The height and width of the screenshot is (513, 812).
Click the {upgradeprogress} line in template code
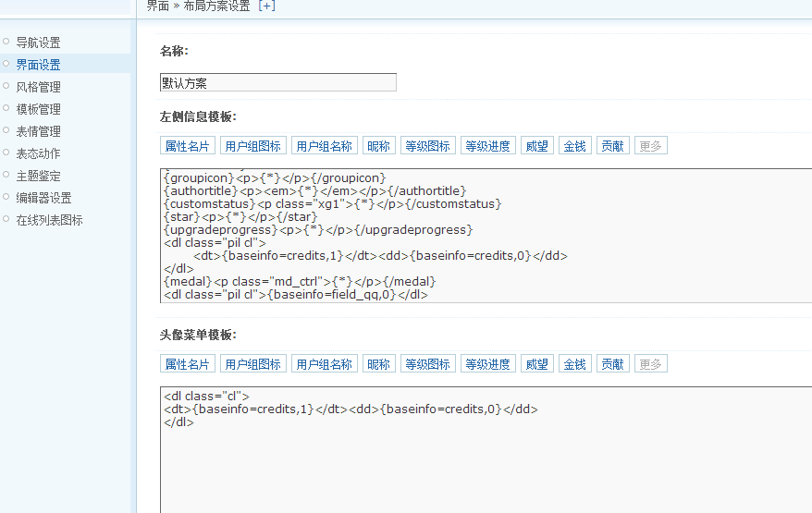(x=318, y=230)
